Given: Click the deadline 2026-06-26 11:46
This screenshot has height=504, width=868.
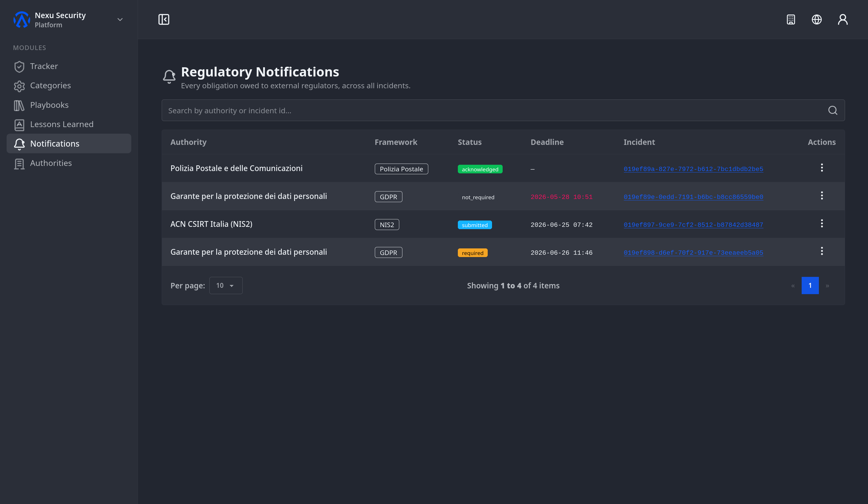Looking at the screenshot, I should coord(562,253).
